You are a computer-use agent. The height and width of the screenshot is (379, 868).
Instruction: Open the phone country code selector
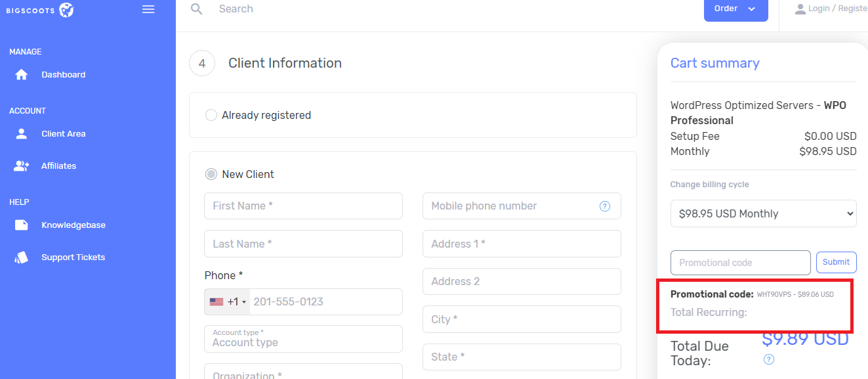coord(228,302)
